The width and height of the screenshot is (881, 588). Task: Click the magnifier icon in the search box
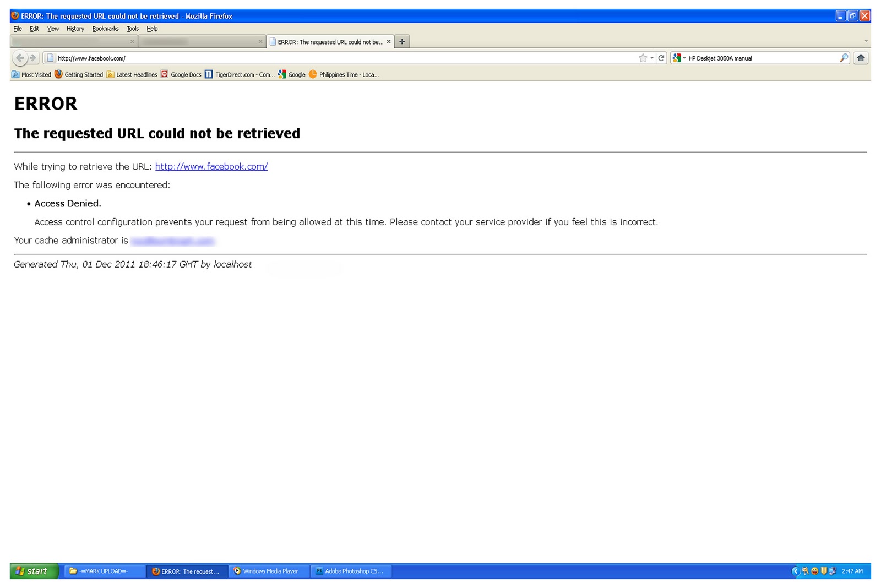pyautogui.click(x=844, y=58)
